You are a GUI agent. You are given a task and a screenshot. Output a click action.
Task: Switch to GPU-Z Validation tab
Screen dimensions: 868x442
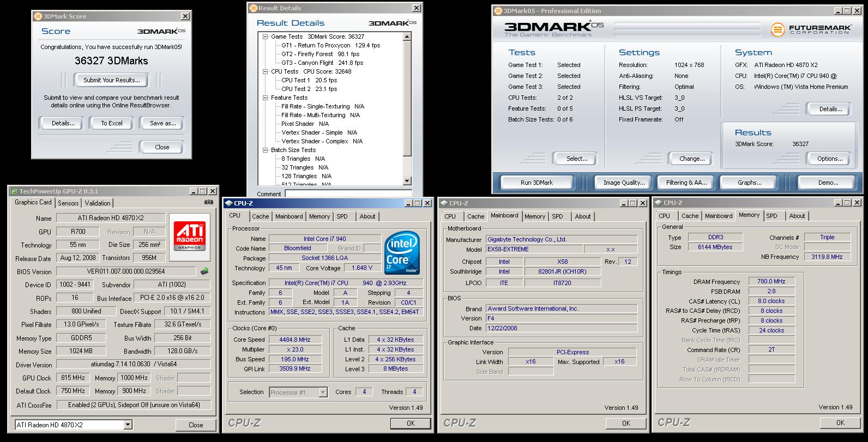click(x=98, y=203)
